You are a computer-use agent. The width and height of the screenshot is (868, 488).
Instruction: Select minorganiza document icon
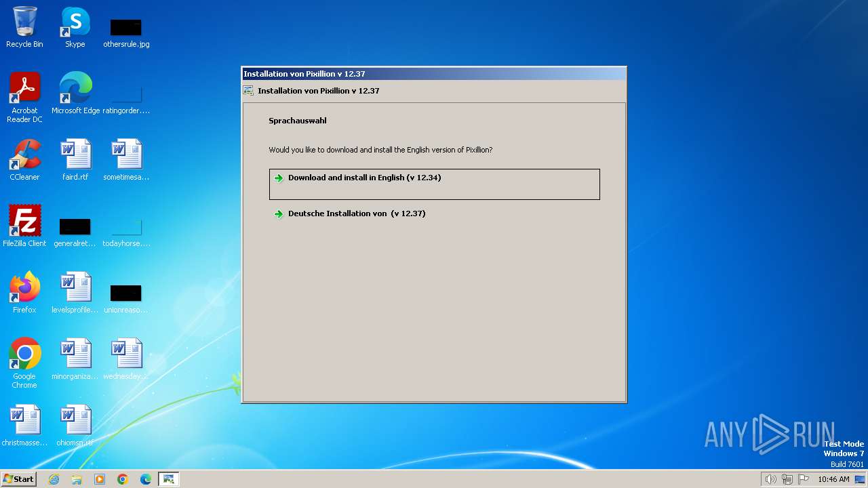(75, 359)
